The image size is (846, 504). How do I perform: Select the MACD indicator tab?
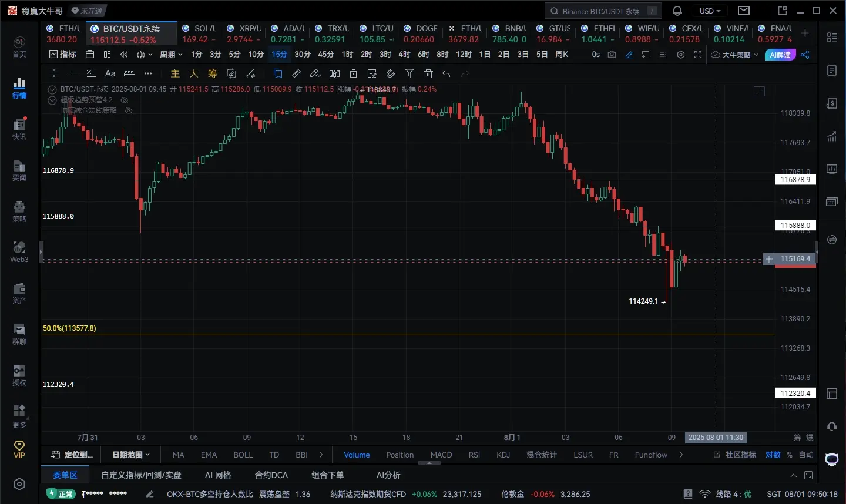[441, 455]
